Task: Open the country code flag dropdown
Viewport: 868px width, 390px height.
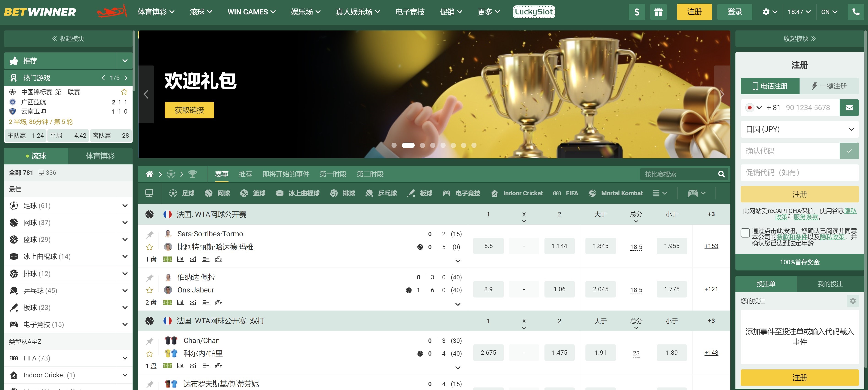Action: (x=754, y=108)
